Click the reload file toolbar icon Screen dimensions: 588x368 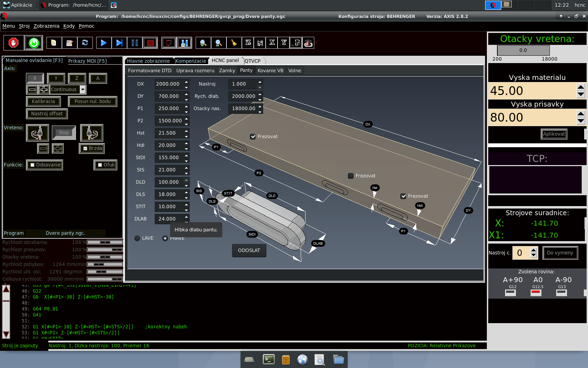click(85, 43)
